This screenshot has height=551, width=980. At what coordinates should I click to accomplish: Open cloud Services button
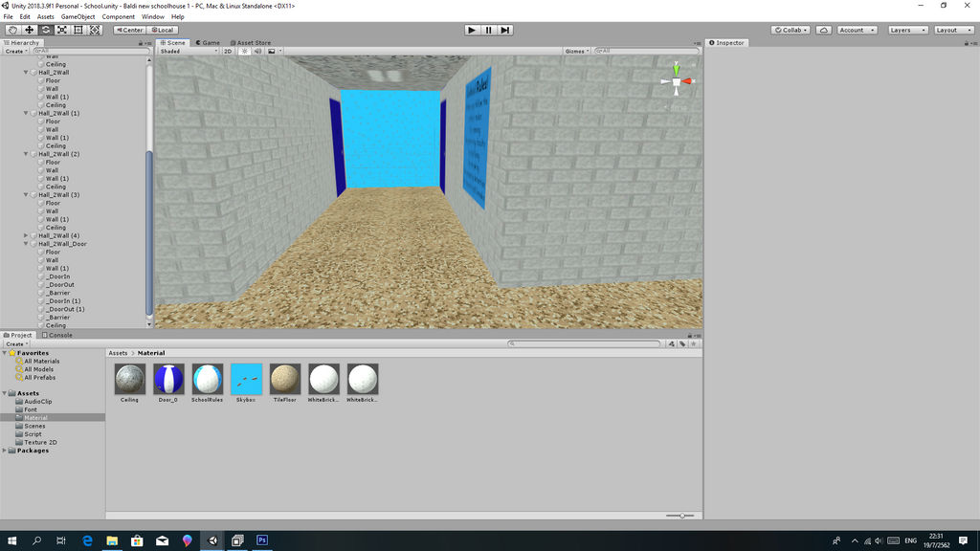pos(824,30)
